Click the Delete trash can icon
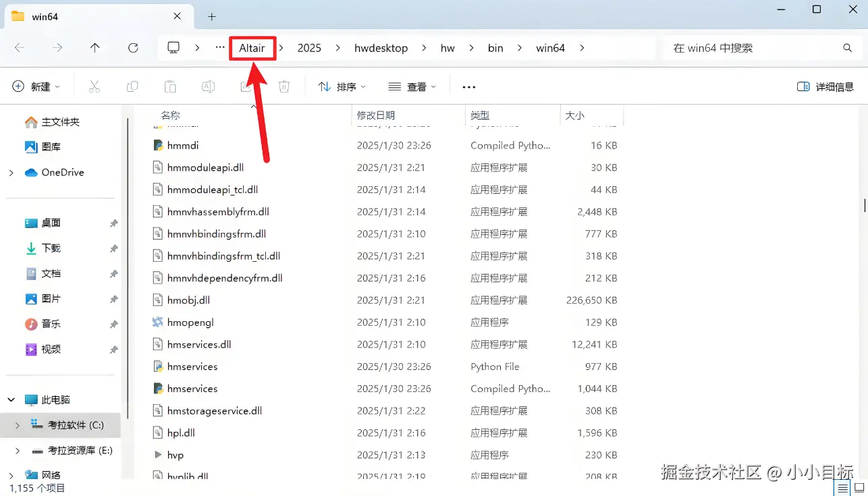Screen dimensions: 868x496 coord(284,86)
